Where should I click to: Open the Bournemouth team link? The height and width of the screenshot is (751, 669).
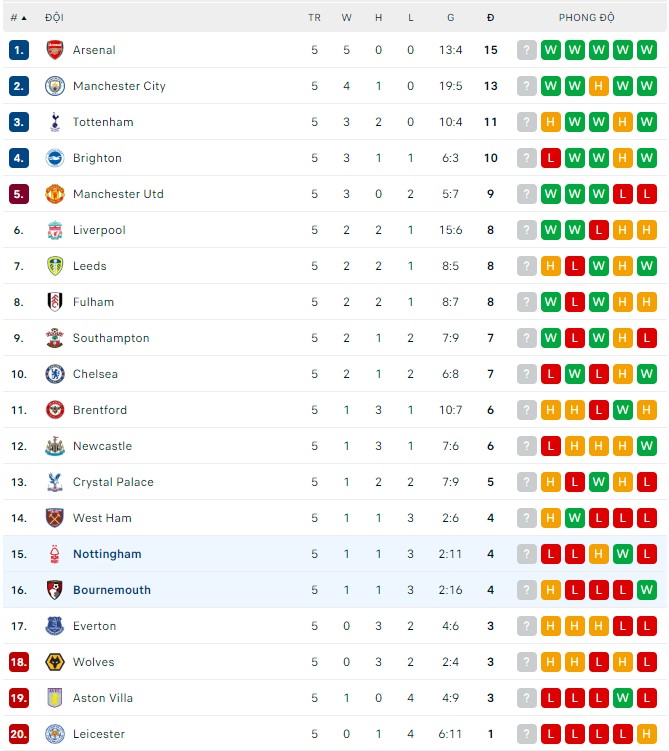click(x=112, y=590)
